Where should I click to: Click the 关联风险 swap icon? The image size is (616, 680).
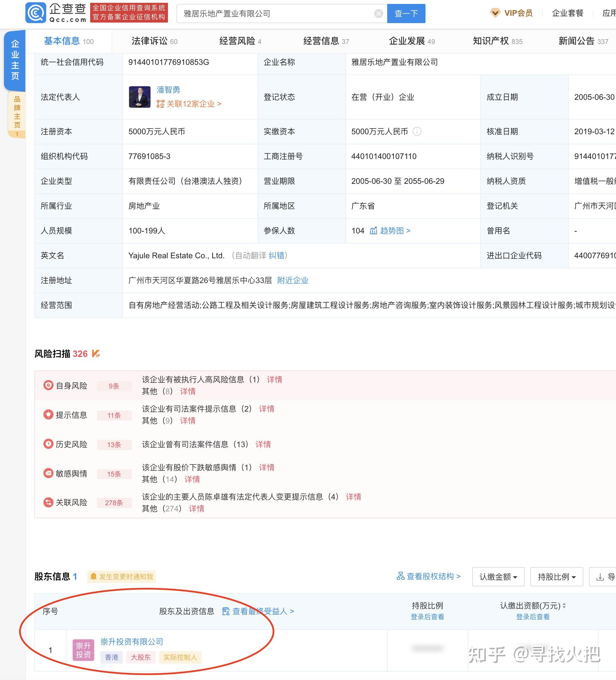click(x=48, y=503)
